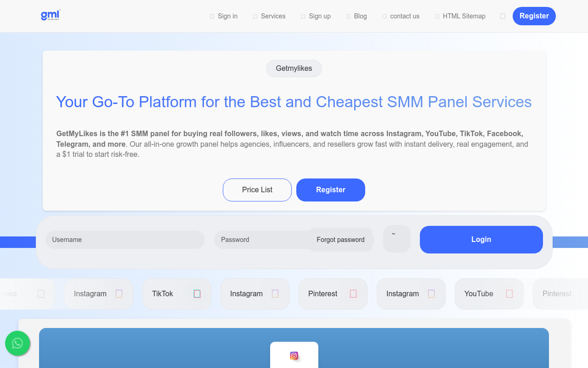This screenshot has height=368, width=588.
Task: Click the Register button in the header
Action: [x=534, y=16]
